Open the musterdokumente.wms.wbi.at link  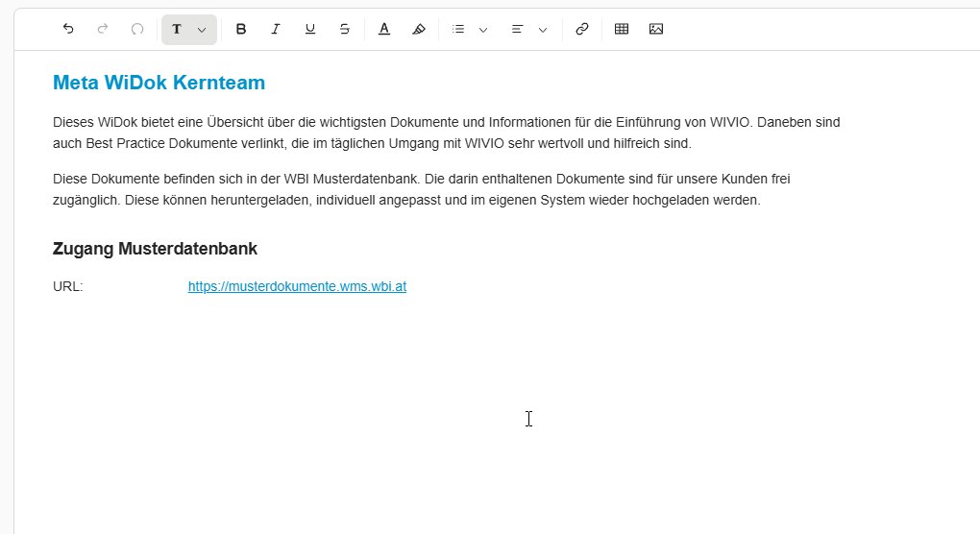click(297, 286)
